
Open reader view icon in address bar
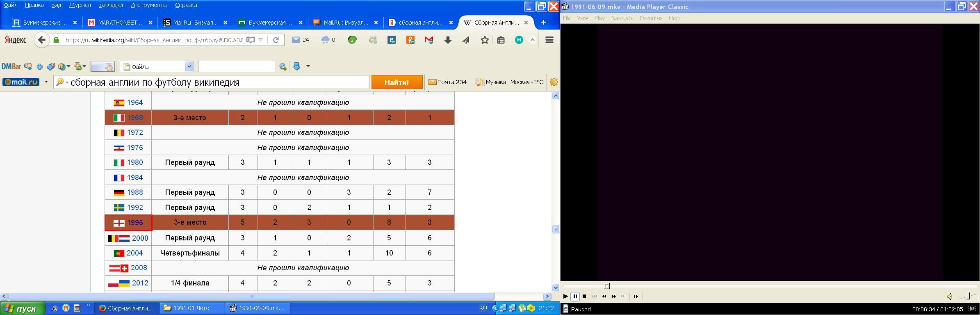coord(250,40)
